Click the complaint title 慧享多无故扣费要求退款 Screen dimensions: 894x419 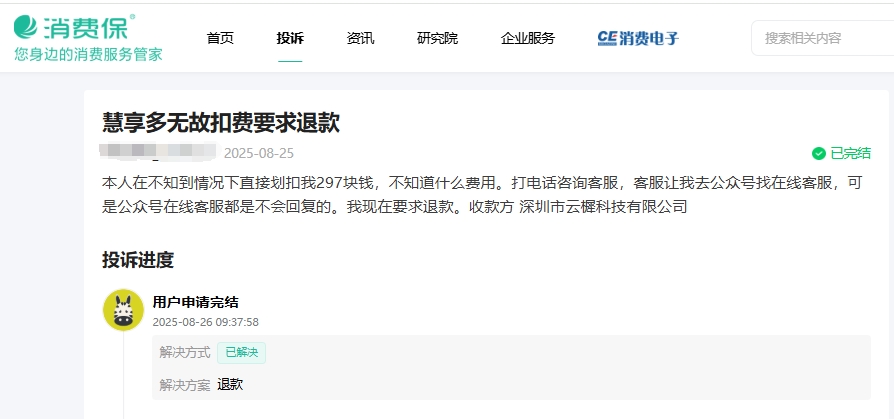coord(221,123)
